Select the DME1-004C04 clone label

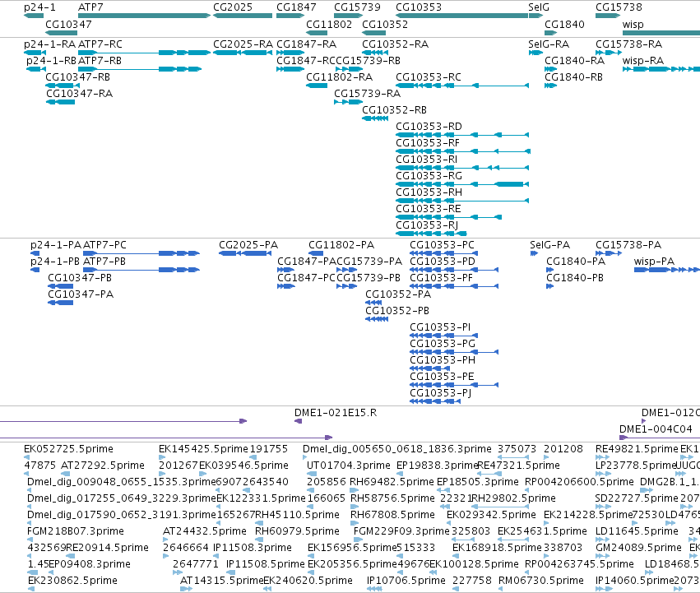tap(656, 429)
